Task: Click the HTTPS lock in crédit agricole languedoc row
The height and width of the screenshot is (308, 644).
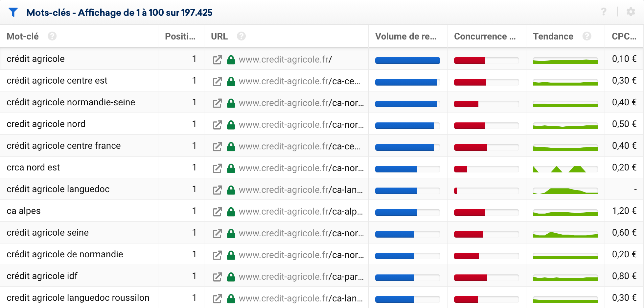Action: point(231,190)
